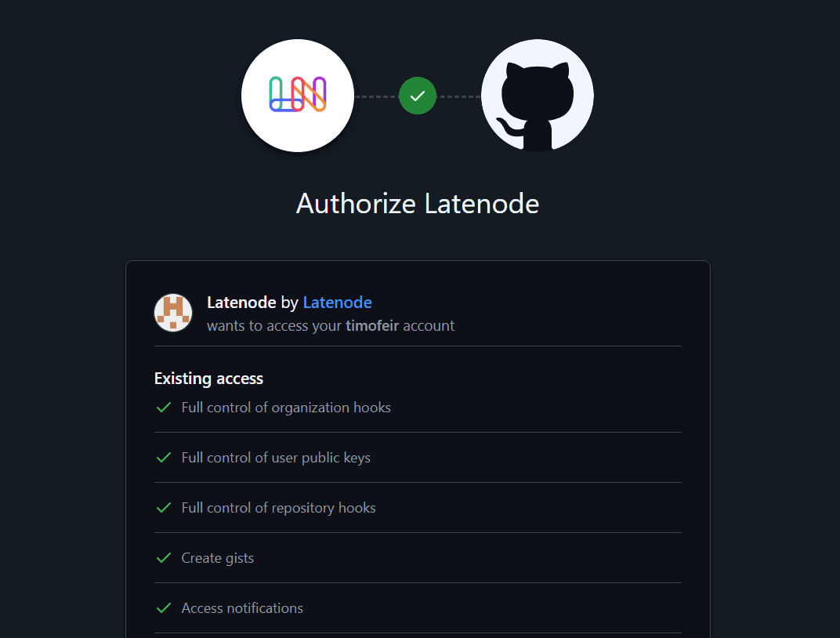The height and width of the screenshot is (638, 840).
Task: Select 'Full control of organization hooks' text
Action: click(286, 408)
